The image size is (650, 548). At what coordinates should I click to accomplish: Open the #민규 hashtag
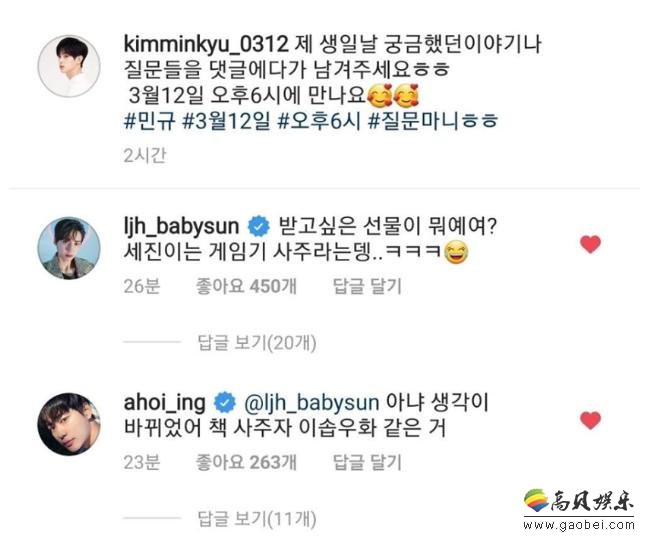(150, 122)
